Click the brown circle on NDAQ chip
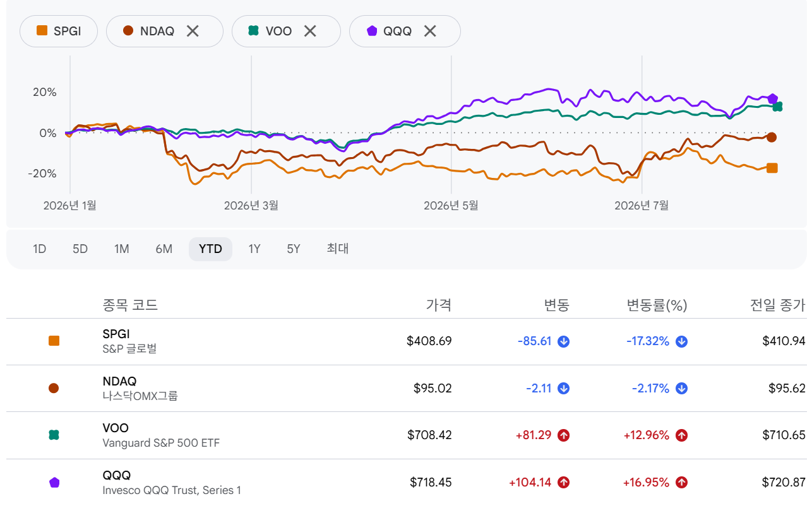 point(128,31)
